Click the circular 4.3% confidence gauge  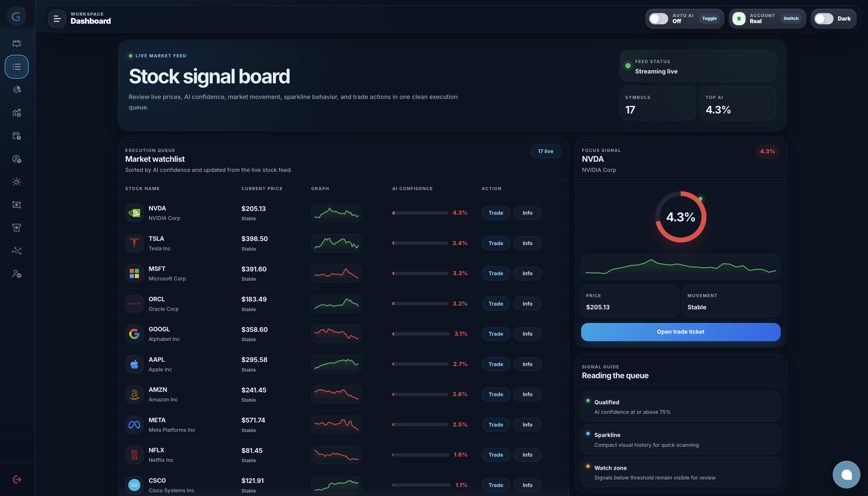coord(681,217)
